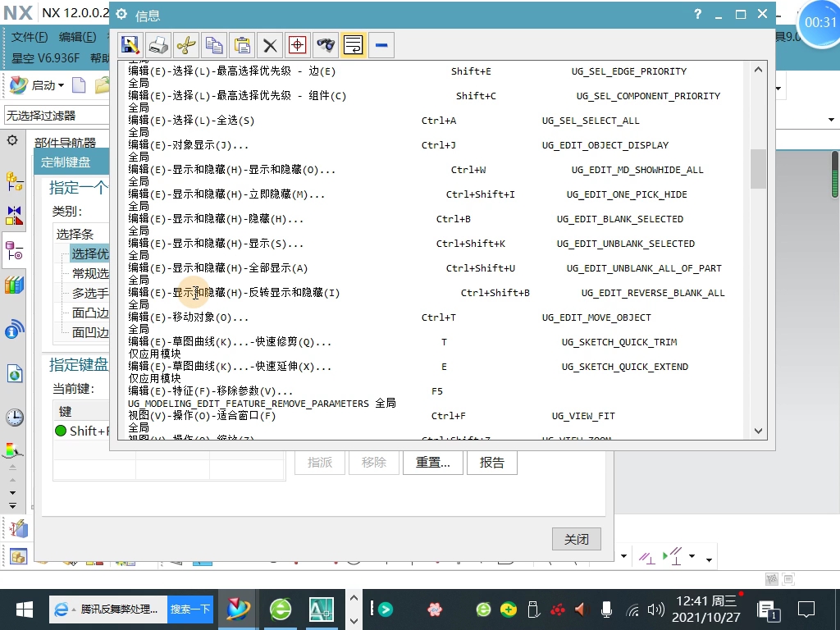Image resolution: width=840 pixels, height=630 pixels.
Task: Generate a 报告 report
Action: click(491, 462)
